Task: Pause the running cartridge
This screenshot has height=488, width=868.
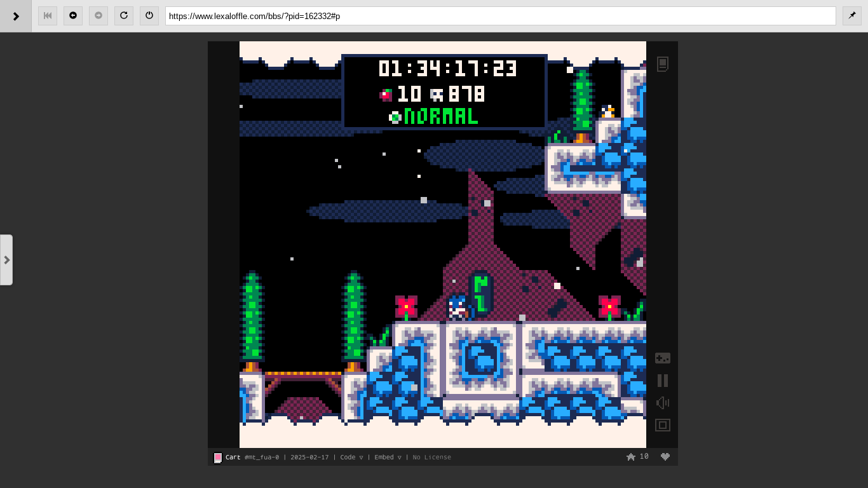Action: (x=663, y=381)
